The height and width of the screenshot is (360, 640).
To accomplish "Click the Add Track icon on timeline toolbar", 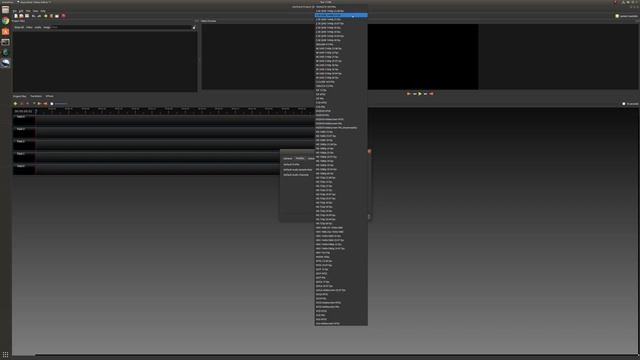I will click(15, 104).
